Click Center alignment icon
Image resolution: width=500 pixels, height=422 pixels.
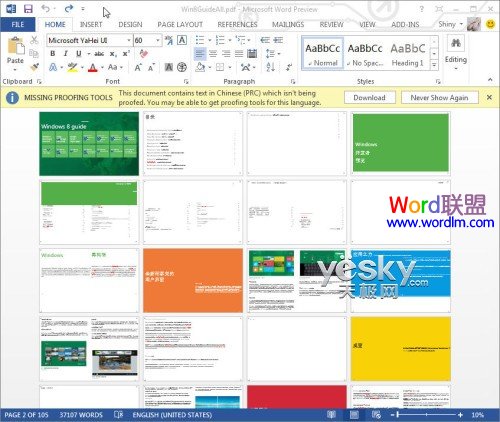coord(213,54)
